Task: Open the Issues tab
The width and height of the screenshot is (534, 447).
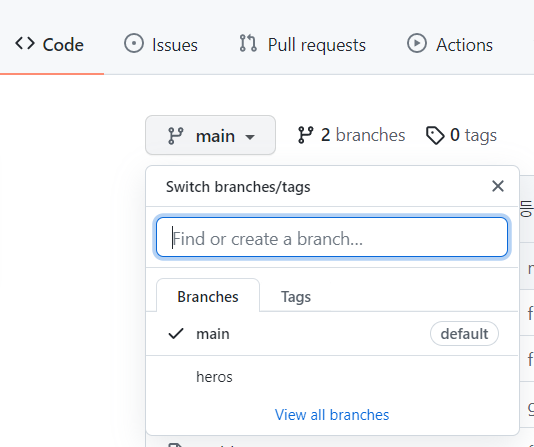Action: (x=161, y=45)
